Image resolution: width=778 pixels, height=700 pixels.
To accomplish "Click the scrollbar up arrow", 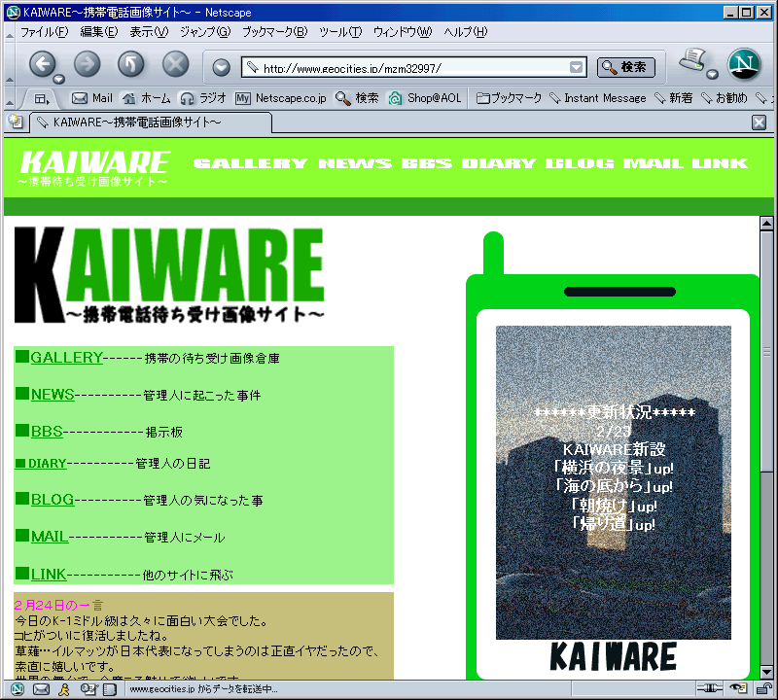I will point(766,224).
